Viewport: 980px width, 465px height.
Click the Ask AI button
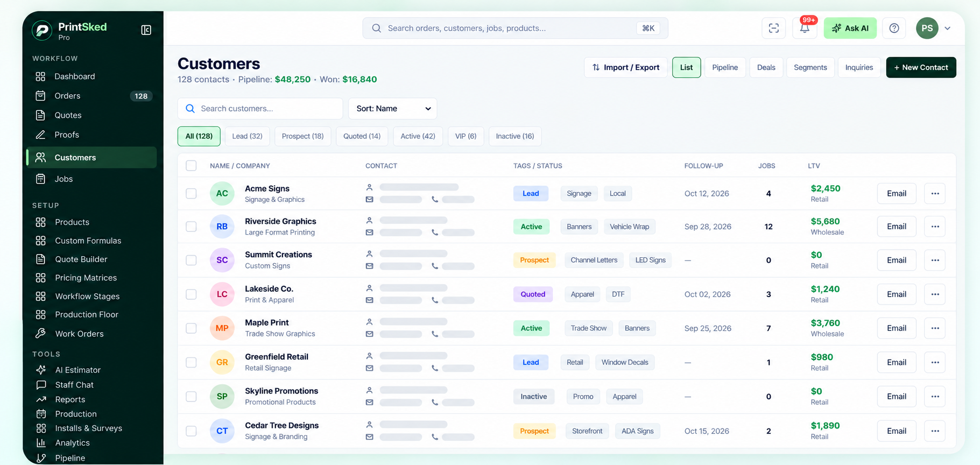click(x=850, y=28)
